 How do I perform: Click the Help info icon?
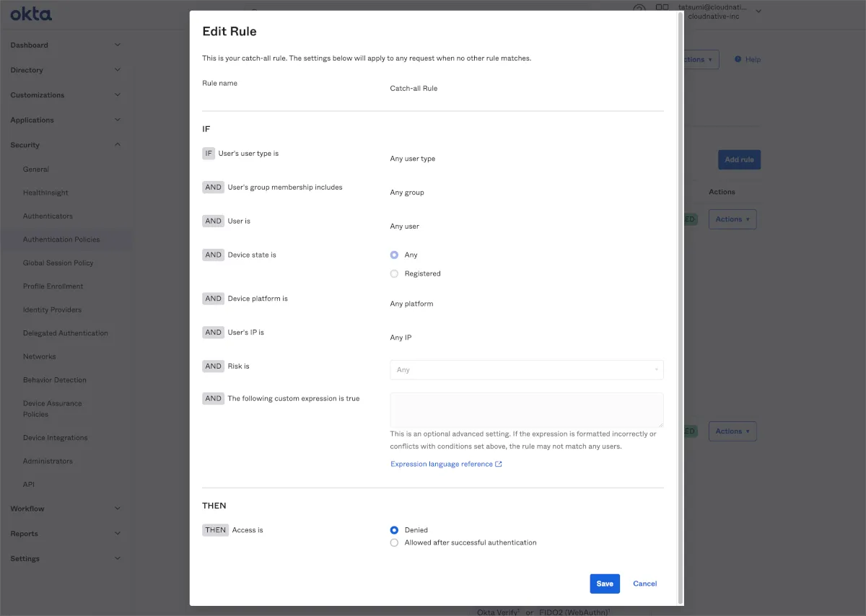tap(738, 59)
